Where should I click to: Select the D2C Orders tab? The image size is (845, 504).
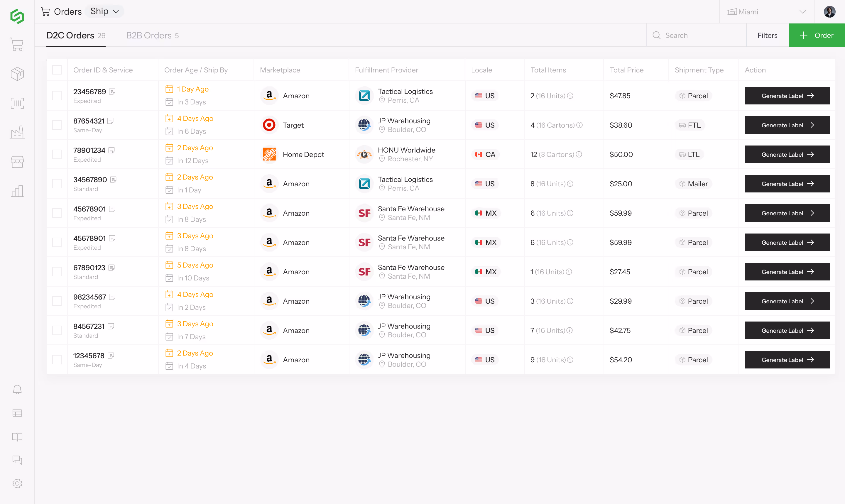pyautogui.click(x=76, y=35)
